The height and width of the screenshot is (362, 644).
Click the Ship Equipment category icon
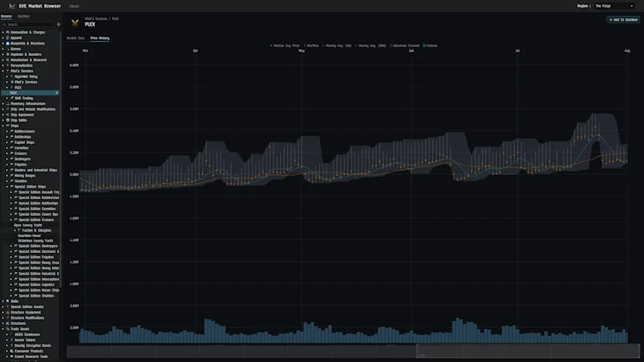point(8,115)
